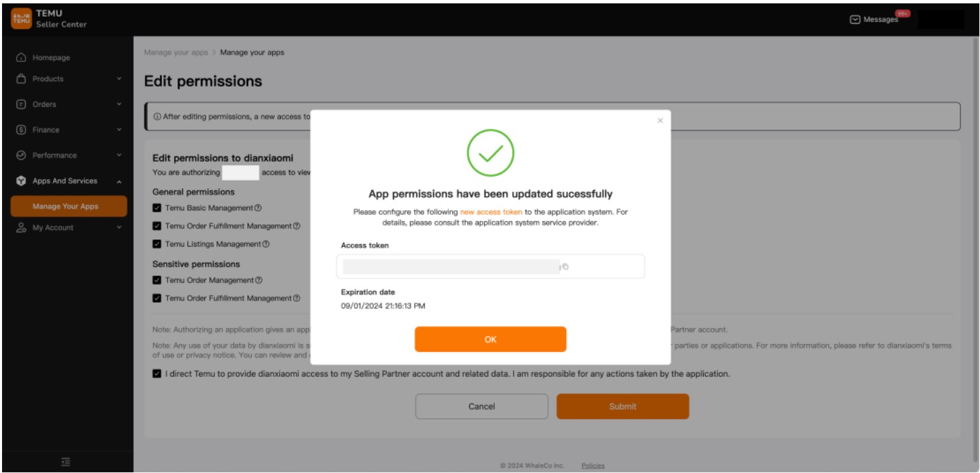Toggle the Temu Listings Management checkbox
980x473 pixels.
point(157,245)
